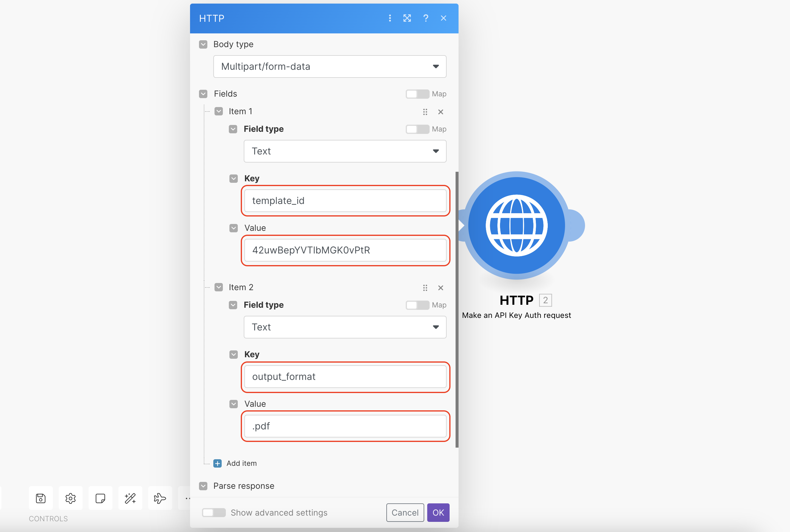
Task: Open the notes icon
Action: (101, 498)
